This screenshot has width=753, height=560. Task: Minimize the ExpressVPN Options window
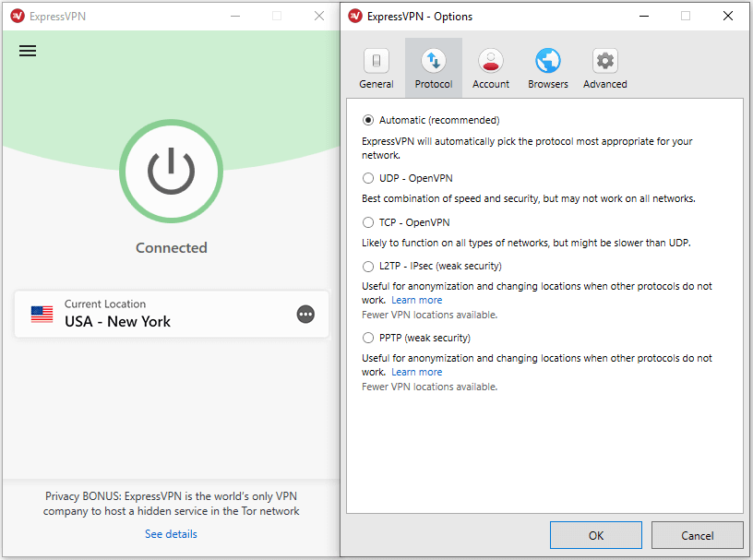[644, 17]
